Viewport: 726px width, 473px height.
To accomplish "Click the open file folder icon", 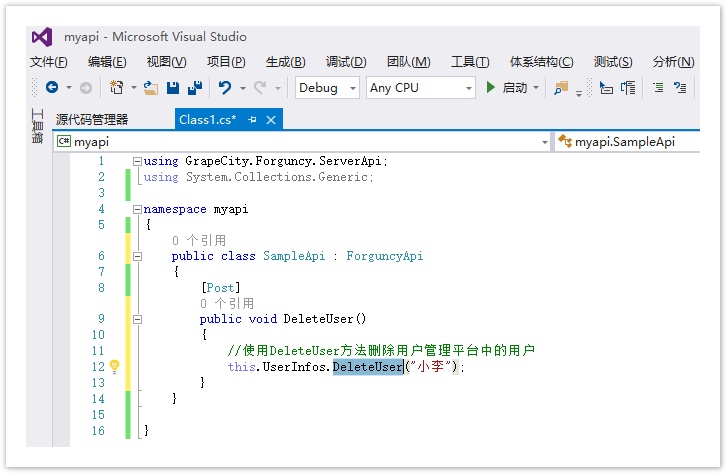I will [x=151, y=88].
